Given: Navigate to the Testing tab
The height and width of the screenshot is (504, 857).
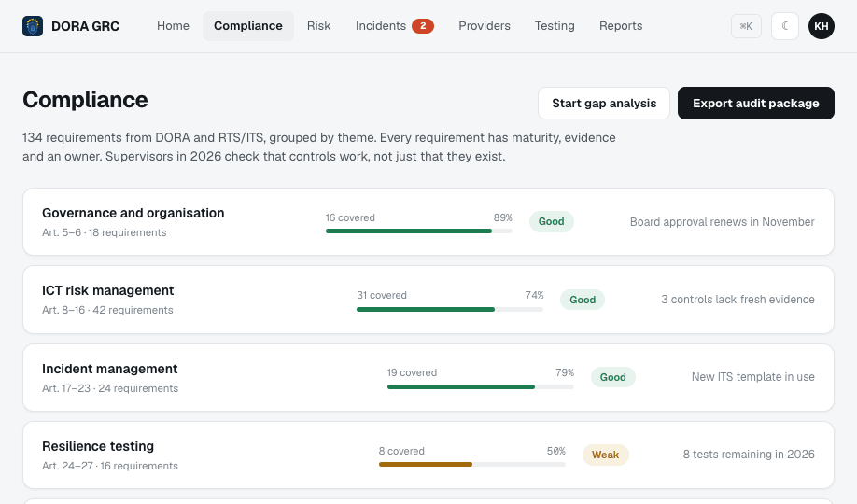Looking at the screenshot, I should point(555,26).
